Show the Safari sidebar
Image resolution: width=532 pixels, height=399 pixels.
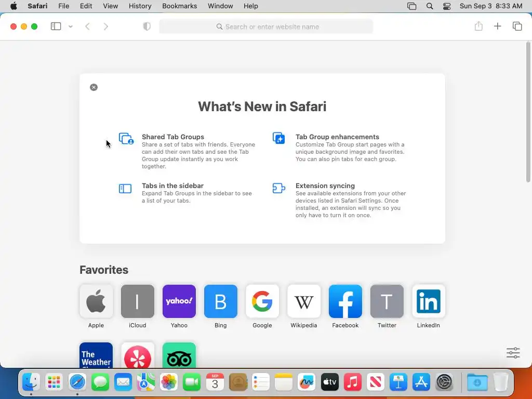coord(56,26)
